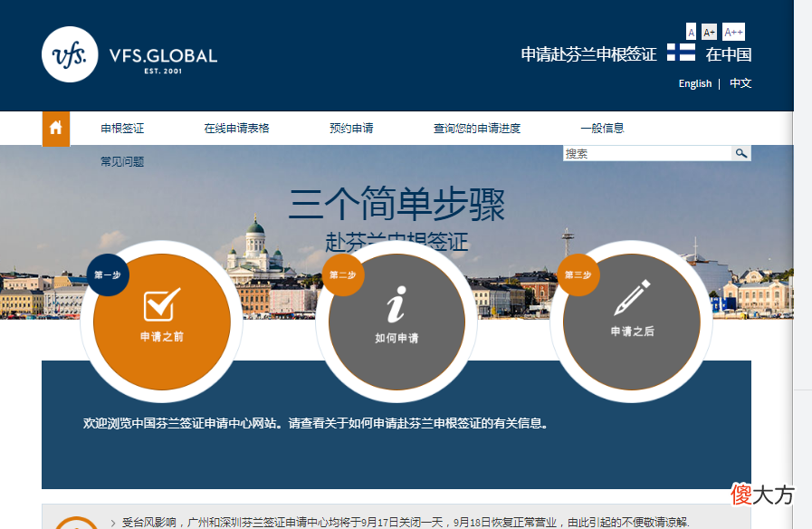Switch language to 中文

740,83
